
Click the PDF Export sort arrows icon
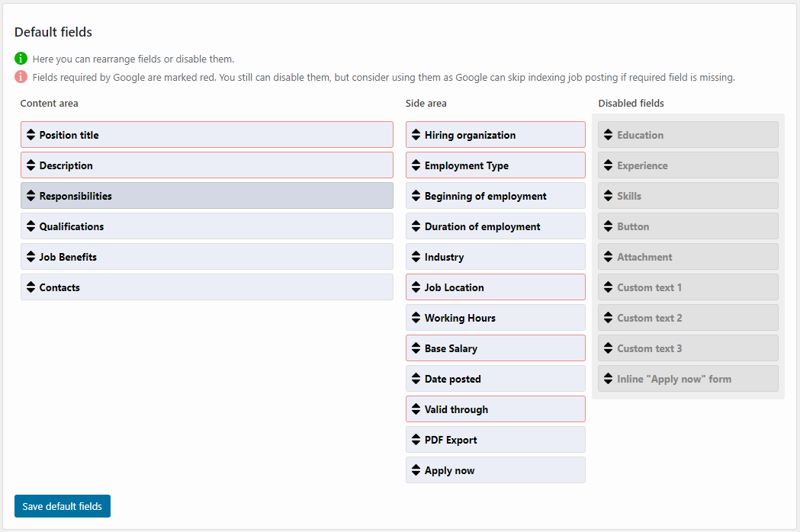pyautogui.click(x=416, y=440)
